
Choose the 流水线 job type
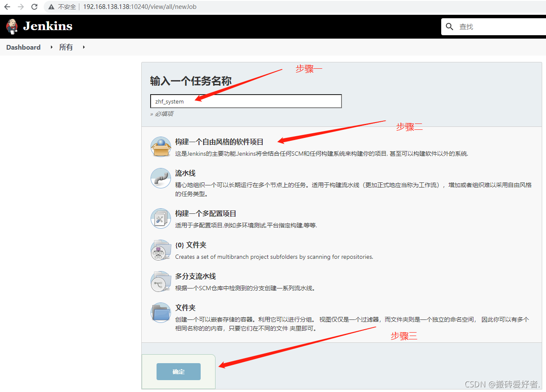tap(185, 173)
